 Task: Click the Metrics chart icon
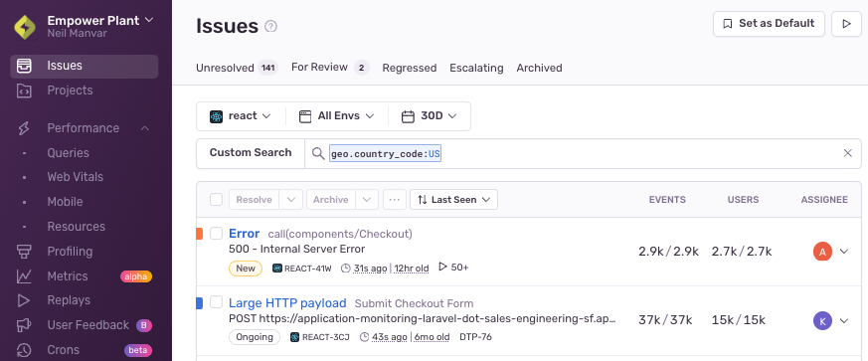pos(24,275)
